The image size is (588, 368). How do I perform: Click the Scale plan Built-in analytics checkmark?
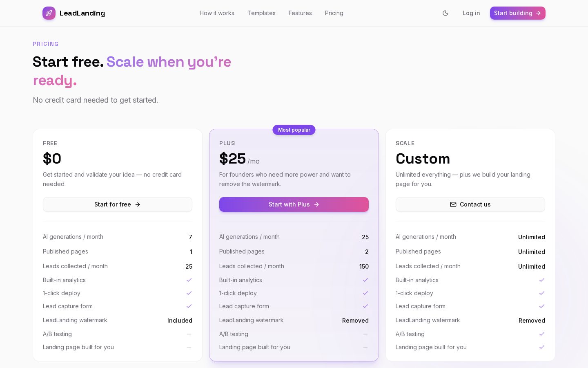pyautogui.click(x=542, y=280)
